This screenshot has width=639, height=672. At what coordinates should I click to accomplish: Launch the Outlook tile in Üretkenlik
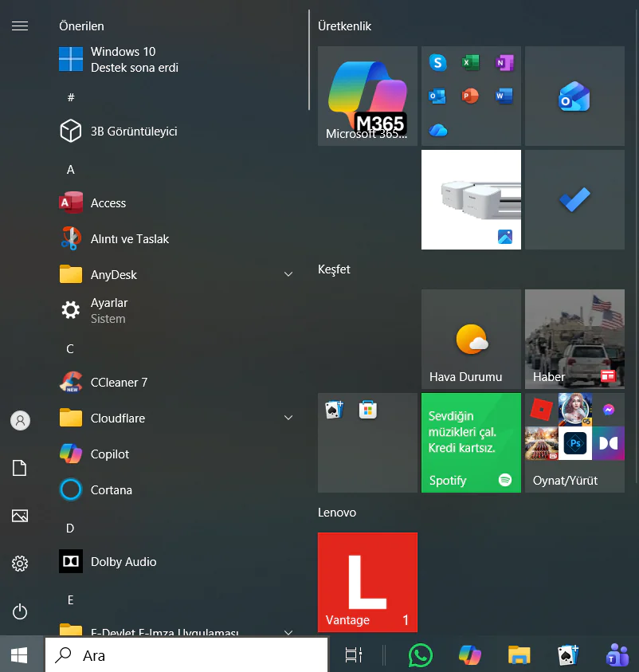click(x=574, y=96)
